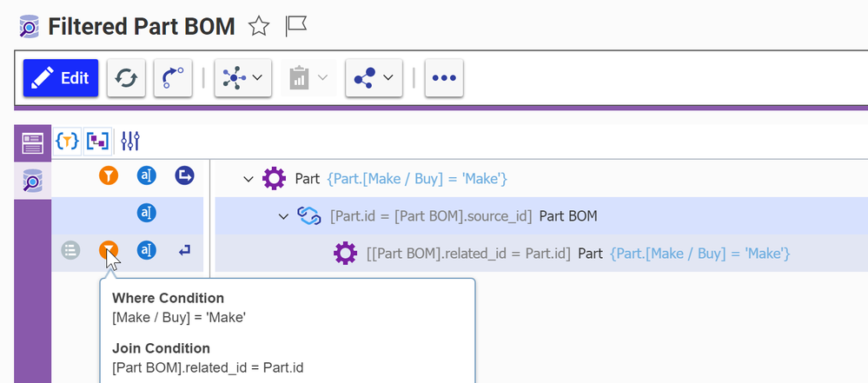Open the share dropdown in toolbar

coord(374,78)
